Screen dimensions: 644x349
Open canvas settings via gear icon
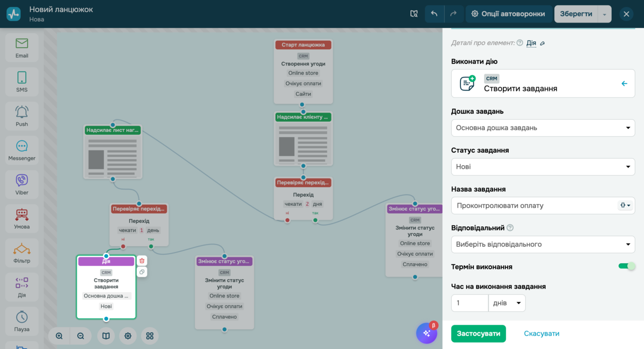click(x=128, y=336)
